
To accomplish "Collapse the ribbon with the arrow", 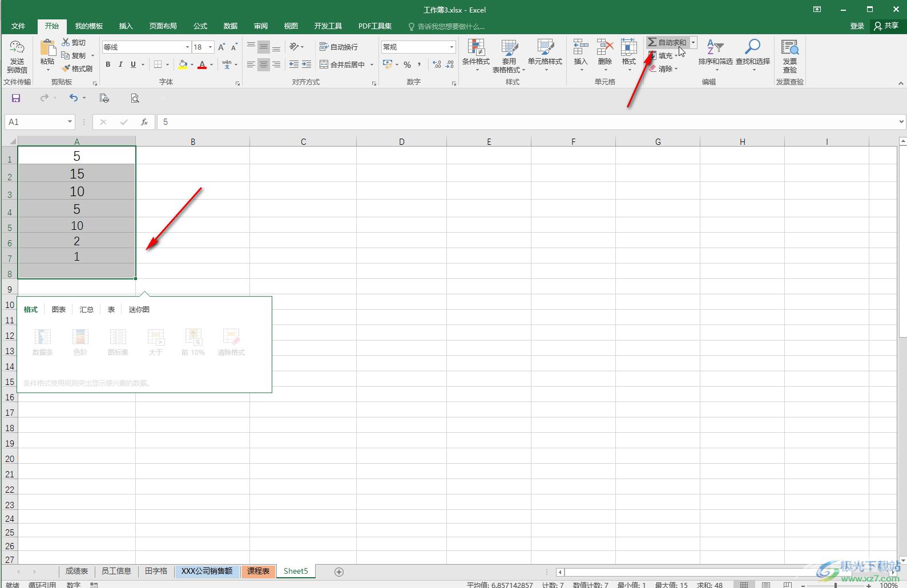I will click(x=901, y=83).
